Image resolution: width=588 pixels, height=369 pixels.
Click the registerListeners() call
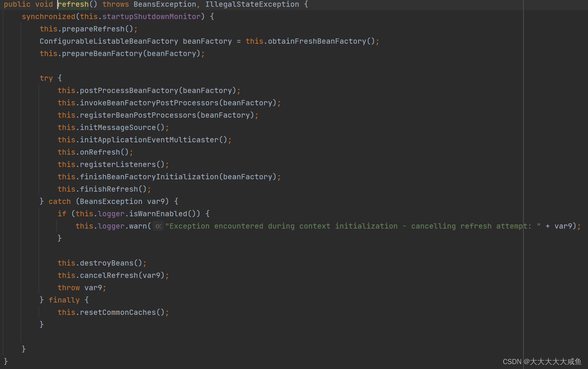[x=122, y=165]
